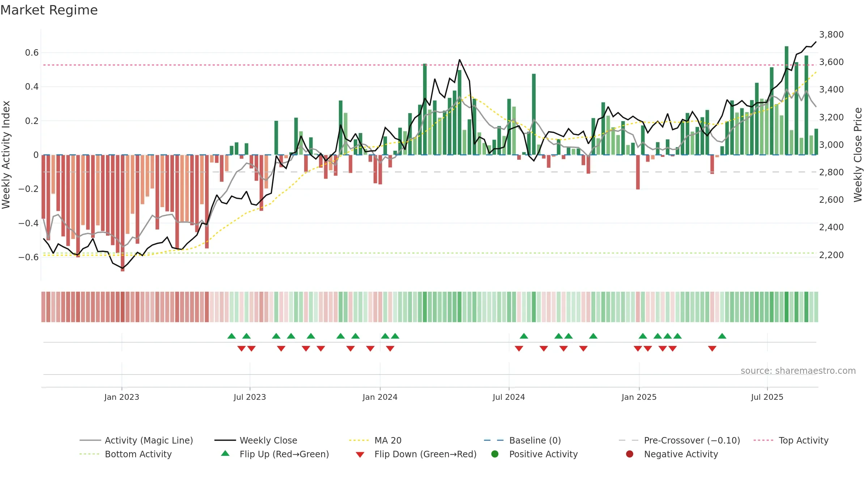
Task: Toggle the Baseline (0) legend entry
Action: [x=522, y=440]
